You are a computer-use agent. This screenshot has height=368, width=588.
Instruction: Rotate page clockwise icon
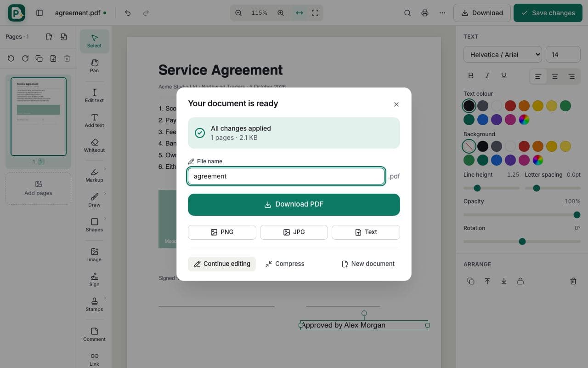pos(25,58)
